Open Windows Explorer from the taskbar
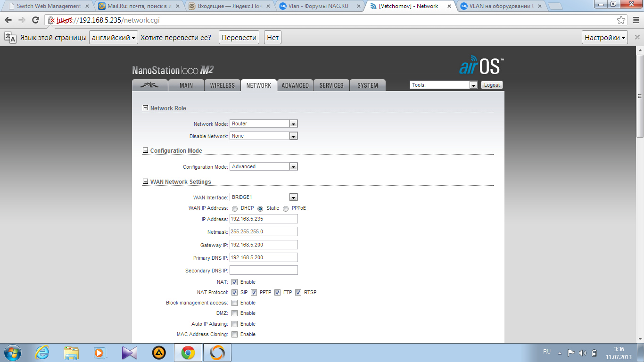644x362 pixels. pyautogui.click(x=71, y=353)
